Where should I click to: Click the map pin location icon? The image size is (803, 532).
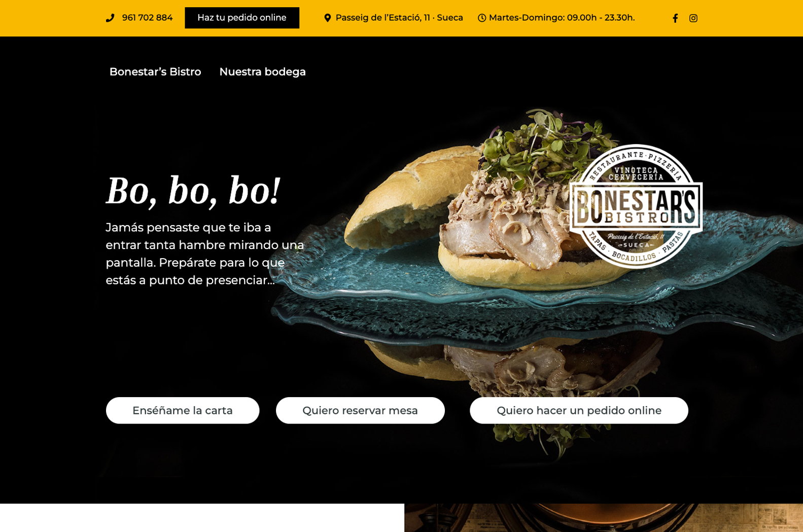pyautogui.click(x=328, y=18)
